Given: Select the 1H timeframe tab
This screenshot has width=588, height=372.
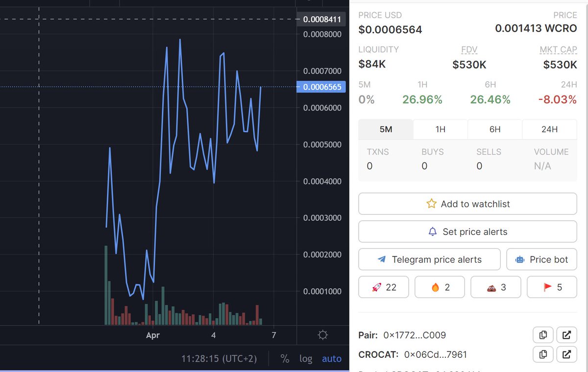Looking at the screenshot, I should click(441, 129).
